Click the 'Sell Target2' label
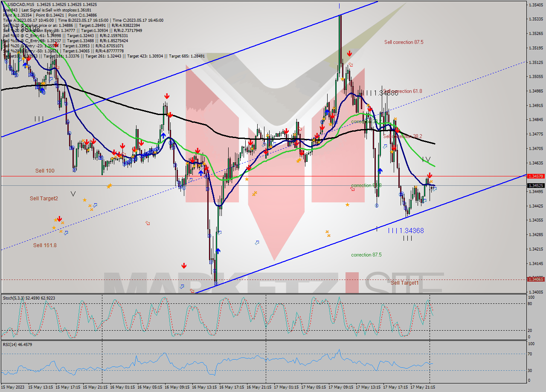This screenshot has height=392, width=546. coord(44,199)
